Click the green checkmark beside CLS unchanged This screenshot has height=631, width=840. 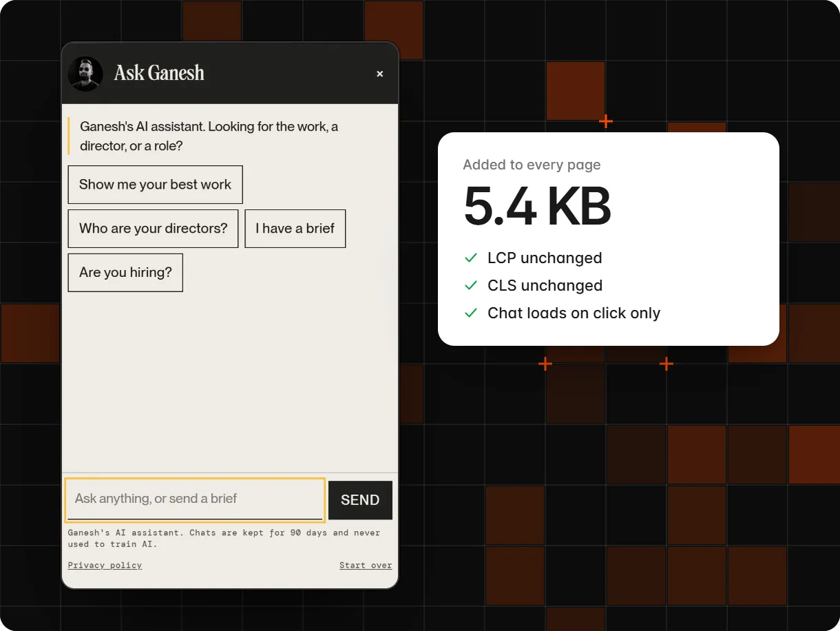click(x=471, y=286)
